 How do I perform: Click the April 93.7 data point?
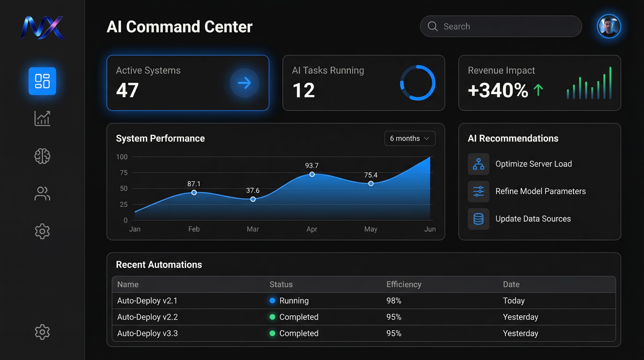tap(312, 174)
